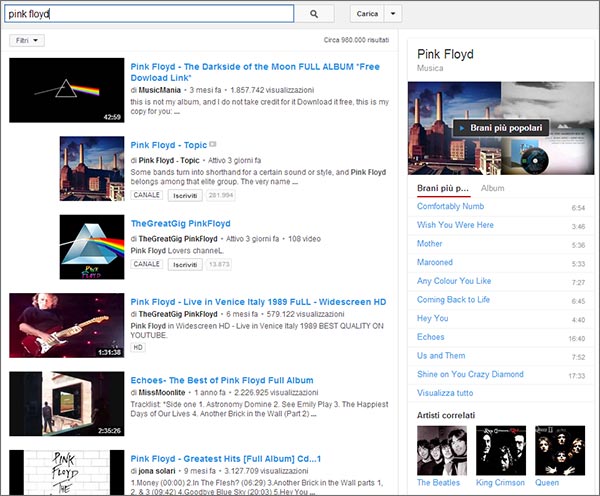600x496 pixels.
Task: Click the Carica upload button
Action: pyautogui.click(x=367, y=14)
